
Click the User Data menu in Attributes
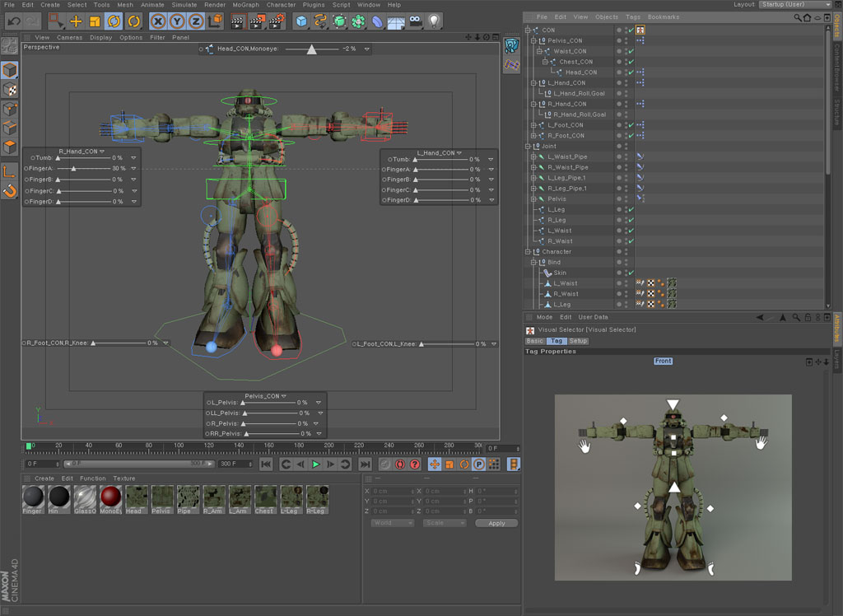pyautogui.click(x=593, y=317)
